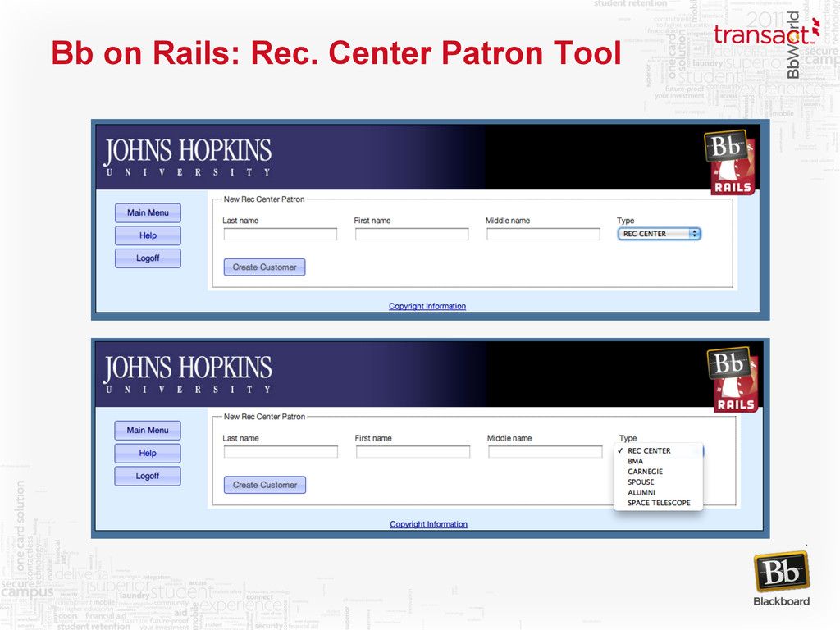Viewport: 840px width, 630px height.
Task: Click the 'Type' label in lower form
Action: [628, 438]
